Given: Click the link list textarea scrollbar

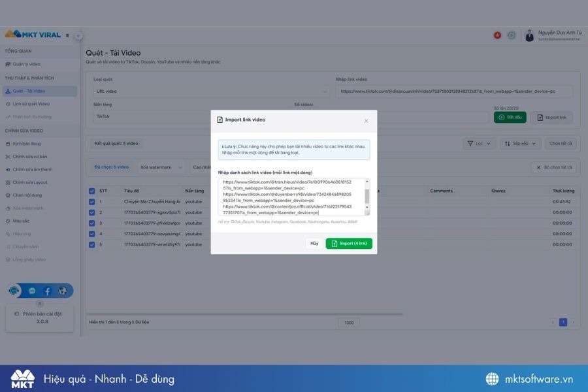Looking at the screenshot, I should click(x=367, y=195).
